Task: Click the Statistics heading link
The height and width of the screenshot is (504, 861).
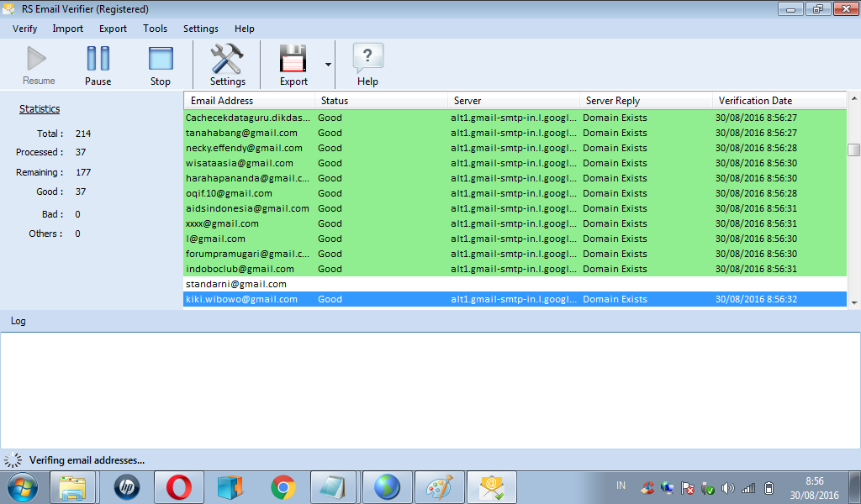Action: [40, 108]
